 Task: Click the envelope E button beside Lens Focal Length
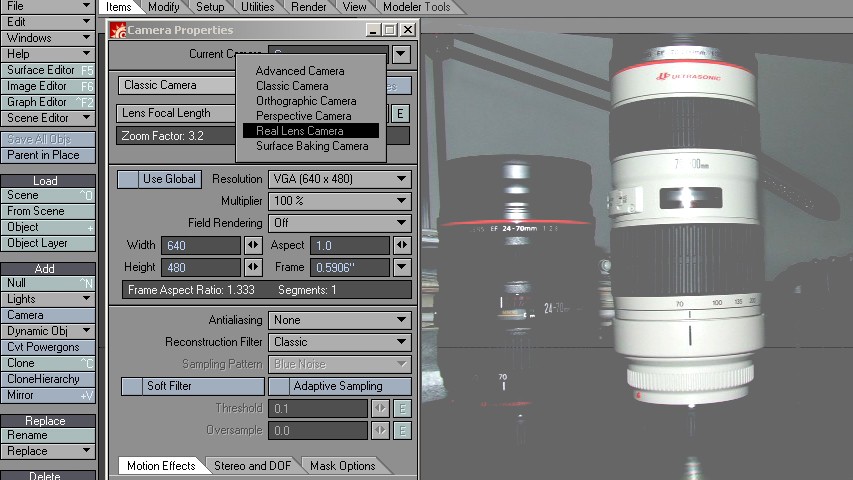pyautogui.click(x=401, y=114)
